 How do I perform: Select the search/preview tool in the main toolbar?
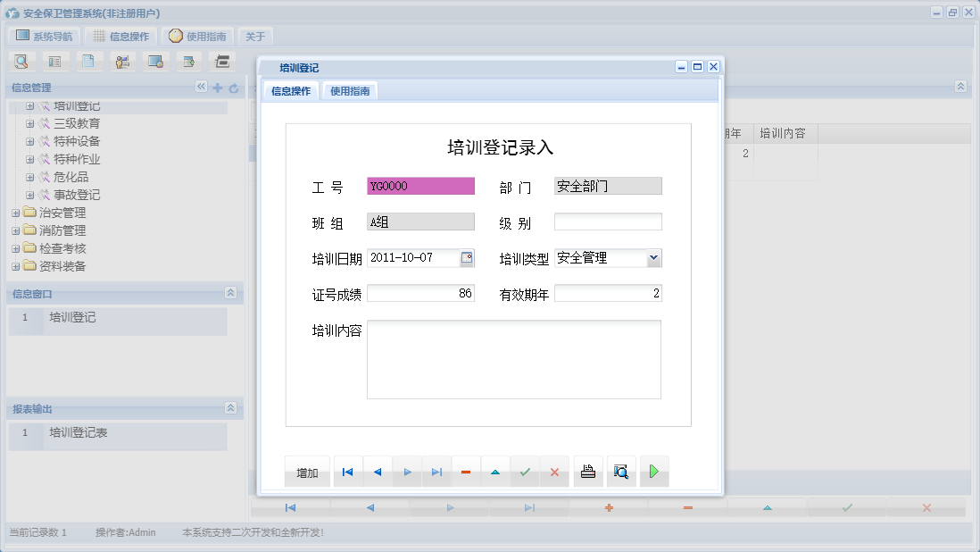pos(21,62)
